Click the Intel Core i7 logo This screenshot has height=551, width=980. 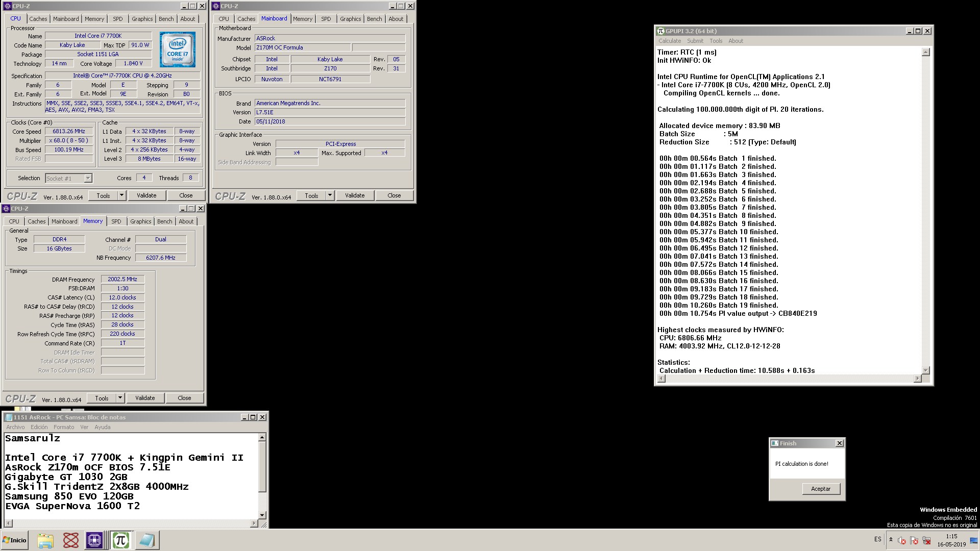coord(177,49)
